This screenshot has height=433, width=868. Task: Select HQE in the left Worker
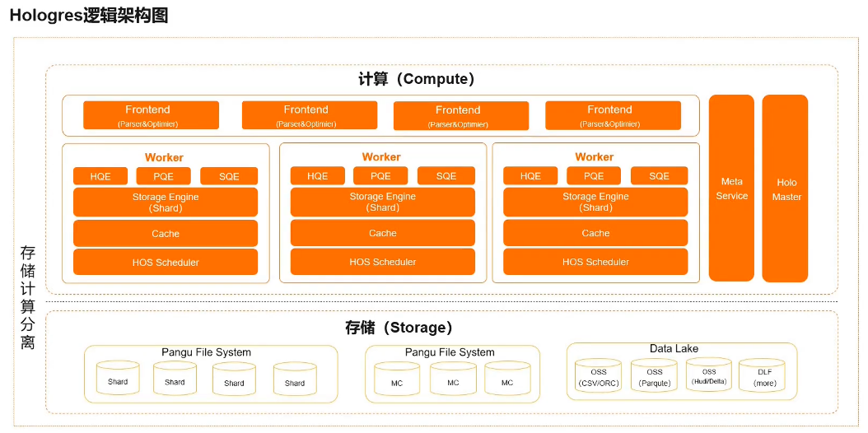tap(100, 176)
